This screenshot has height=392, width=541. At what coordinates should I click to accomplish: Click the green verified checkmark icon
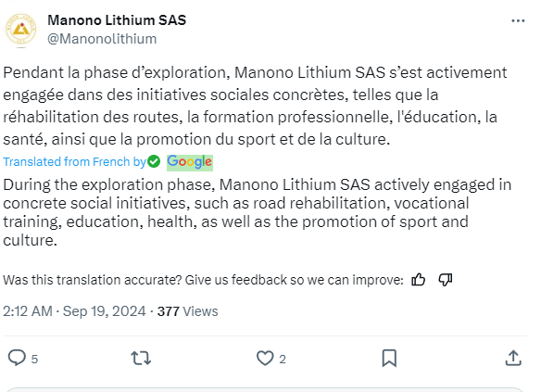(x=154, y=161)
